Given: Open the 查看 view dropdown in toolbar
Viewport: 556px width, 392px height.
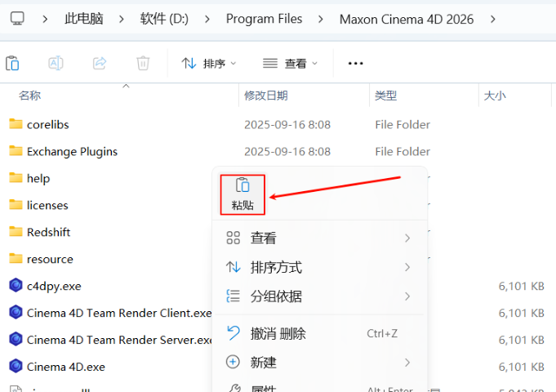Looking at the screenshot, I should (290, 63).
